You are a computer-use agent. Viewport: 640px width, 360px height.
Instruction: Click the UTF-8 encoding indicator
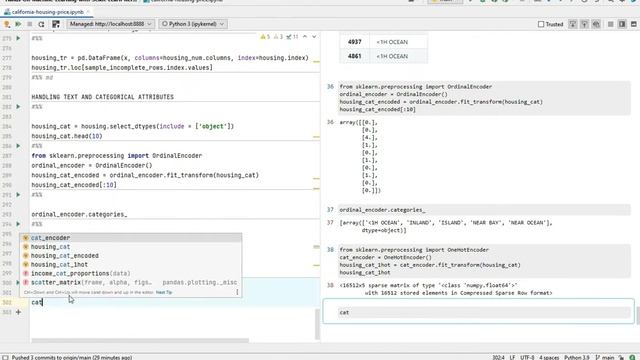527,357
